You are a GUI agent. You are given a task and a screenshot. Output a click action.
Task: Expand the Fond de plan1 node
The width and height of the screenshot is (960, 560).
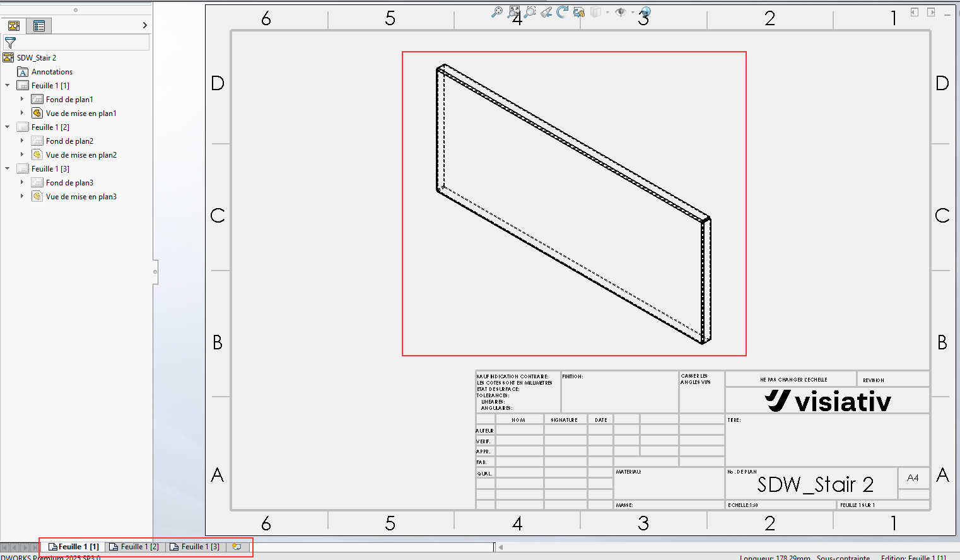coord(22,99)
